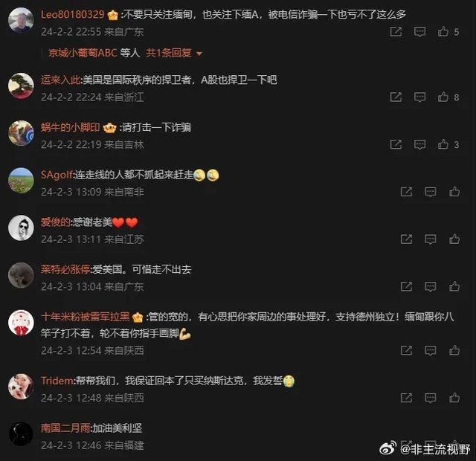Open 十年米粉被雷军拉黑's avatar
Image resolution: width=476 pixels, height=461 pixels.
(x=21, y=323)
